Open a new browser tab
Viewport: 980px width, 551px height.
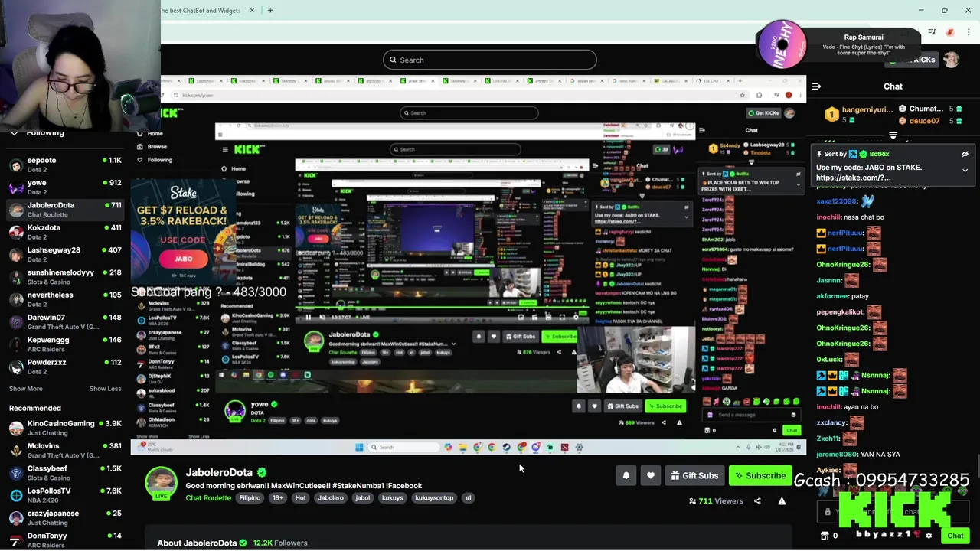270,10
